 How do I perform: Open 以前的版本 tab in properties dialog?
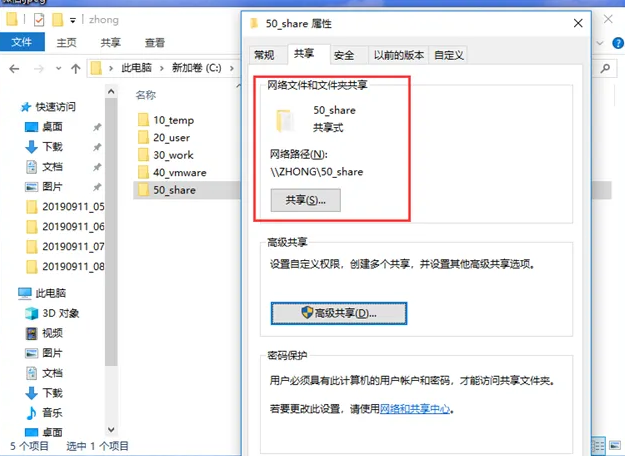(x=399, y=55)
